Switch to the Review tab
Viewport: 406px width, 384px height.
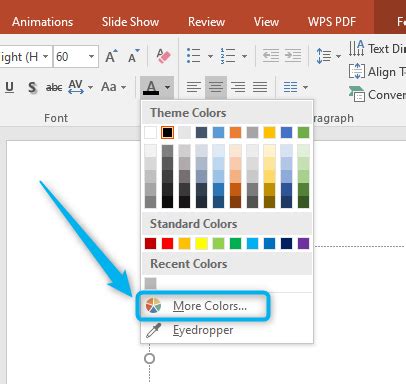tap(207, 22)
